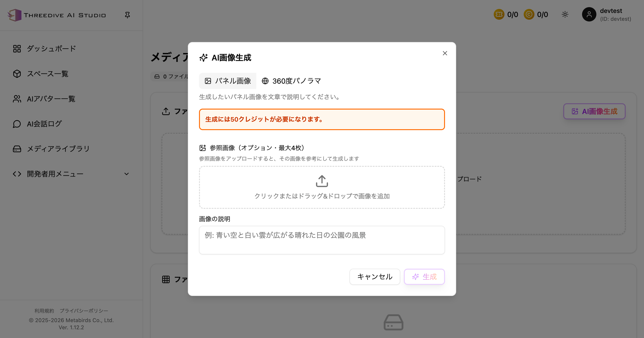The image size is (644, 338).
Task: Click the chat bubble icon for AI会話ログ
Action: pyautogui.click(x=17, y=124)
